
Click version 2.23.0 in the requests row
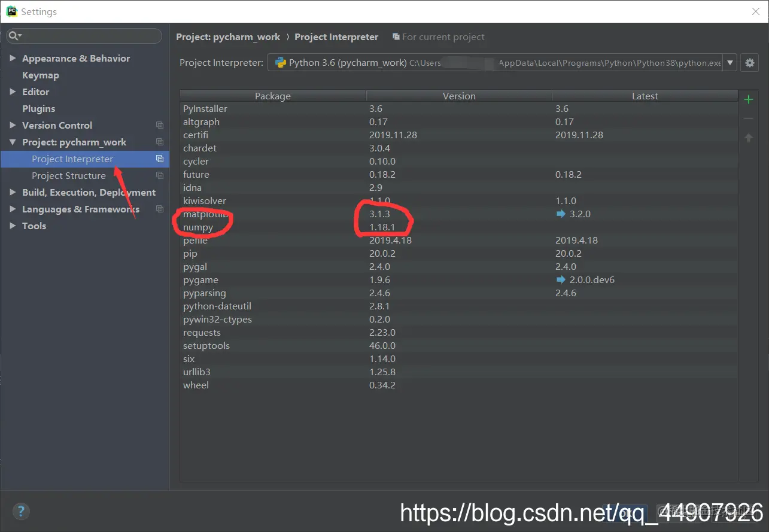pyautogui.click(x=382, y=332)
